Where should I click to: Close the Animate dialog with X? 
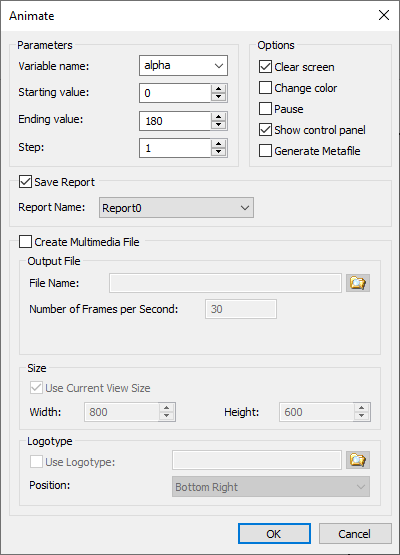pos(384,15)
